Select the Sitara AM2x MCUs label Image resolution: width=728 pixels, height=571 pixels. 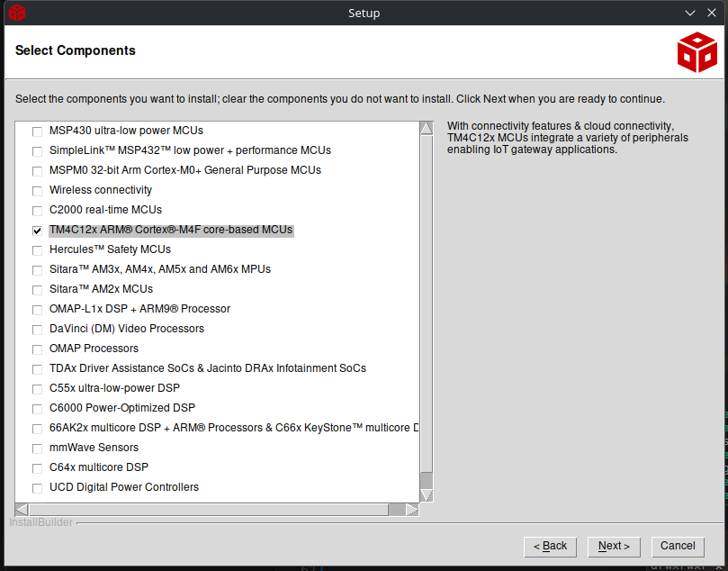coord(101,289)
